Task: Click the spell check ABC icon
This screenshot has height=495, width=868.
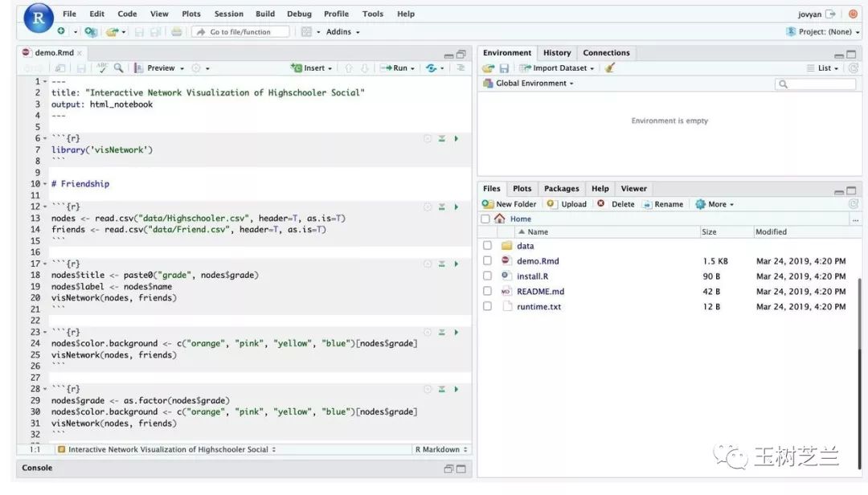Action: click(x=102, y=67)
